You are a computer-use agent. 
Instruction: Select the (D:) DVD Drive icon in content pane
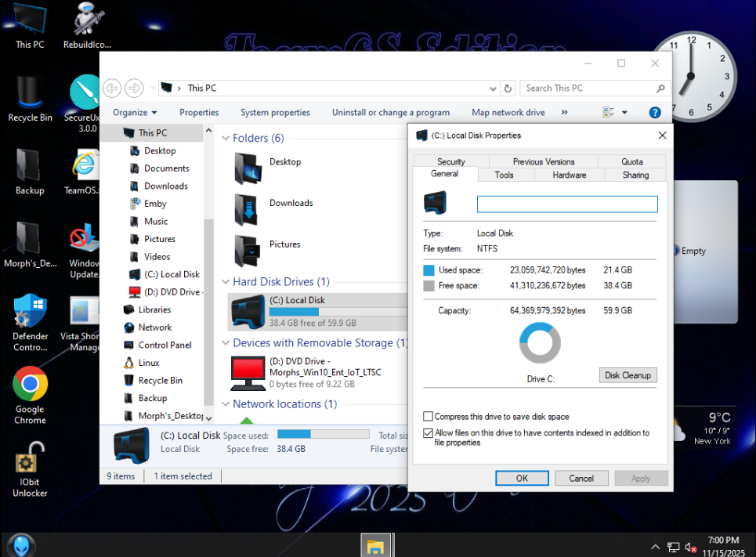pyautogui.click(x=248, y=373)
